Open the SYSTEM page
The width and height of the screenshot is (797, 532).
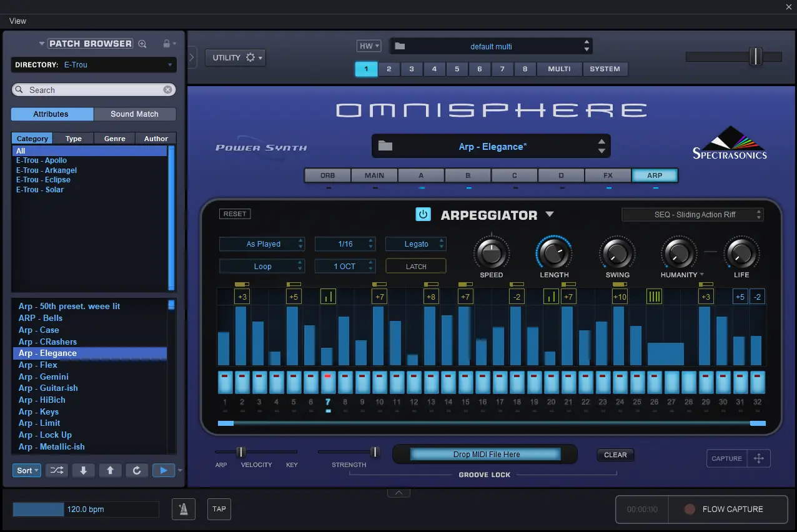[x=605, y=69]
